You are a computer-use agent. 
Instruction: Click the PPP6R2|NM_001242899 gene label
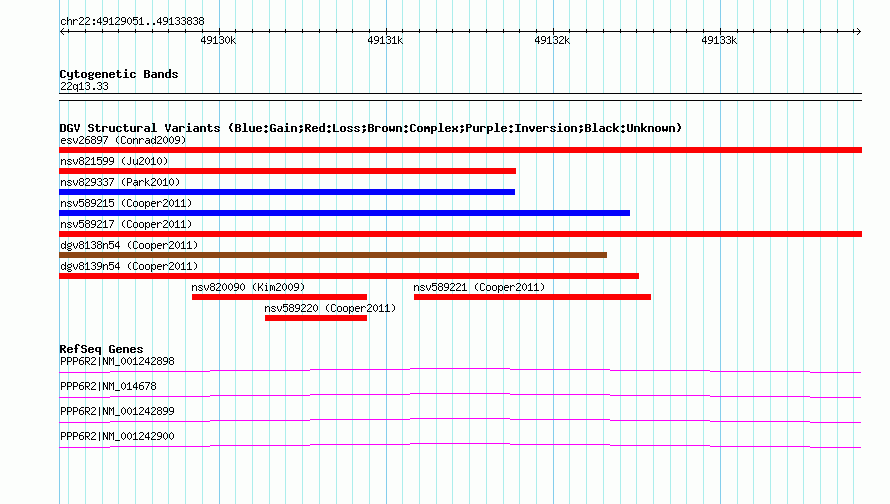click(x=117, y=411)
